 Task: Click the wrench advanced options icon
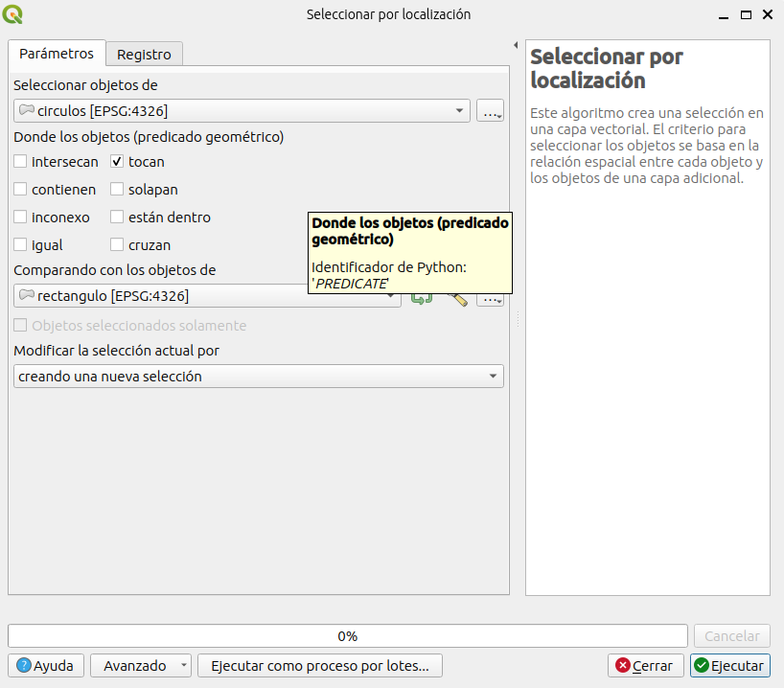click(457, 299)
